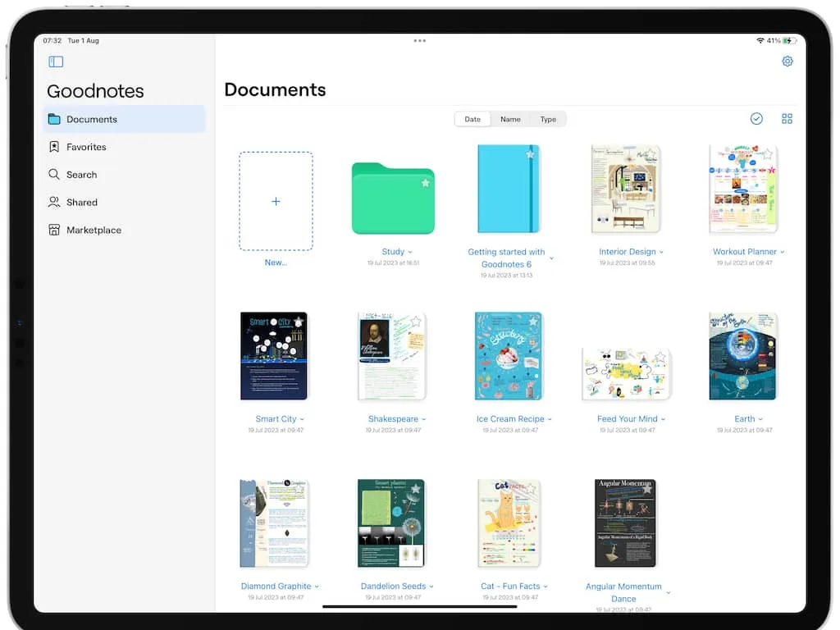Open the Earth document thumbnail
Screen dimensions: 840x630
[742, 356]
